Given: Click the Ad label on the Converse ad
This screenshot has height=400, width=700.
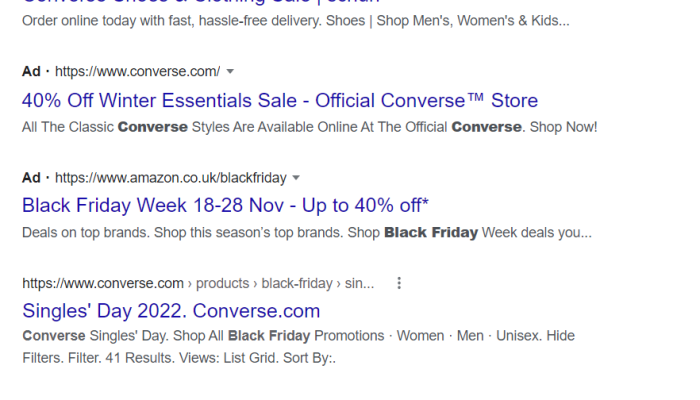Looking at the screenshot, I should [x=31, y=71].
